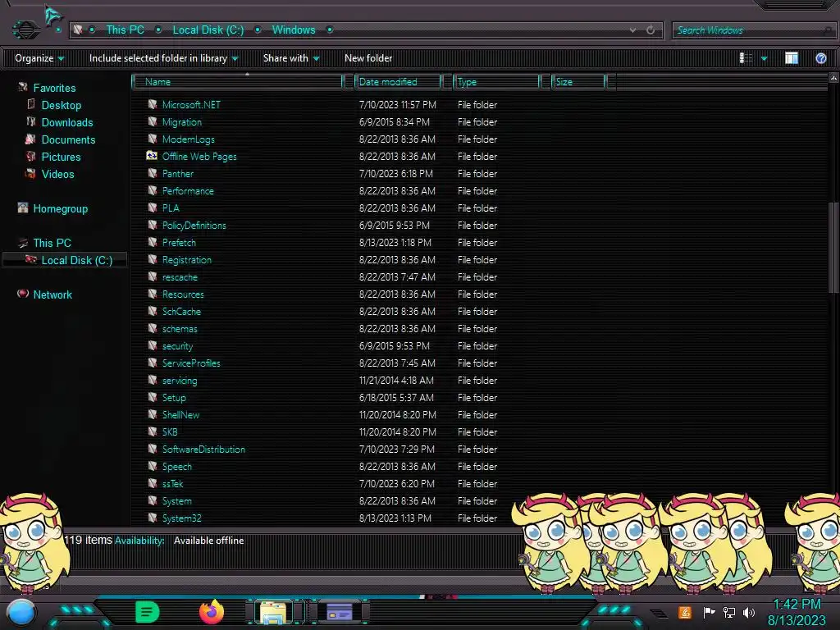Select the Resources folder name
This screenshot has height=630, width=840.
183,294
